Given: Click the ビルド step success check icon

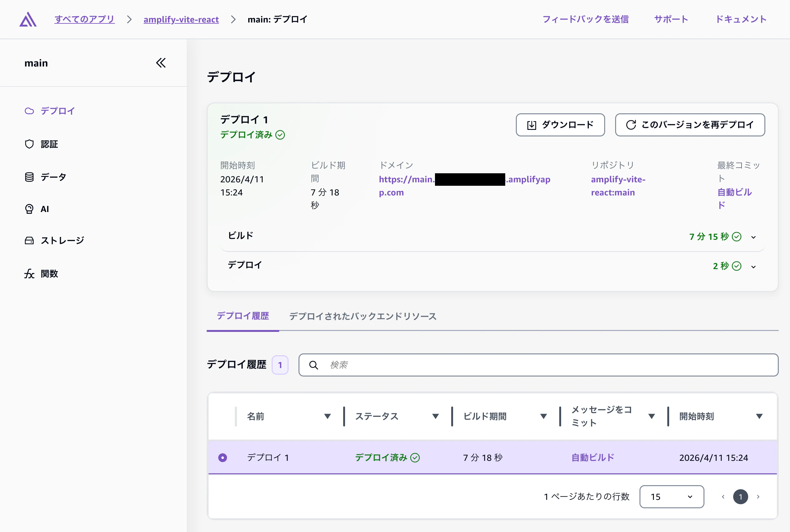Looking at the screenshot, I should [x=736, y=236].
